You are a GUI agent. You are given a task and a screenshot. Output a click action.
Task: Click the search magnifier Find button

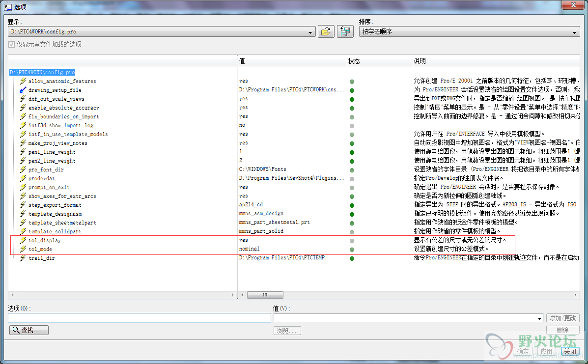coord(29,330)
